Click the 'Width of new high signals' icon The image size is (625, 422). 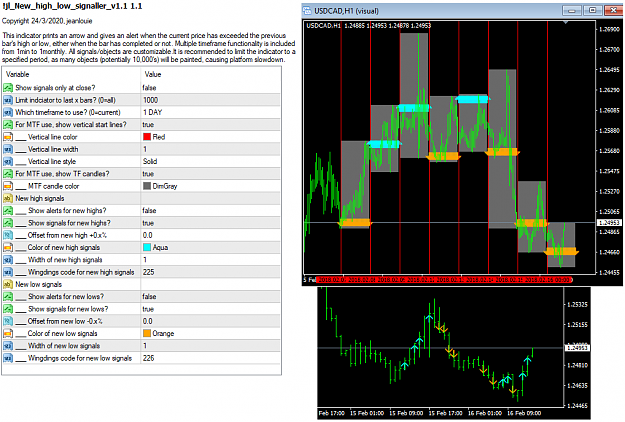[x=8, y=260]
